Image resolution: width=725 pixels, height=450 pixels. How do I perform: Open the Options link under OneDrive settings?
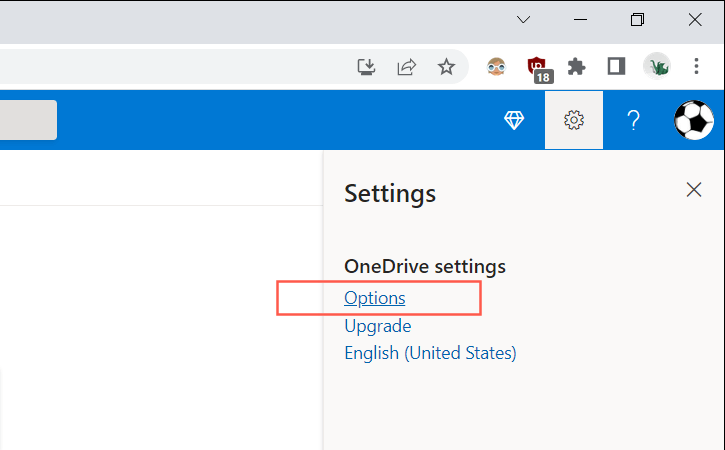pos(374,298)
